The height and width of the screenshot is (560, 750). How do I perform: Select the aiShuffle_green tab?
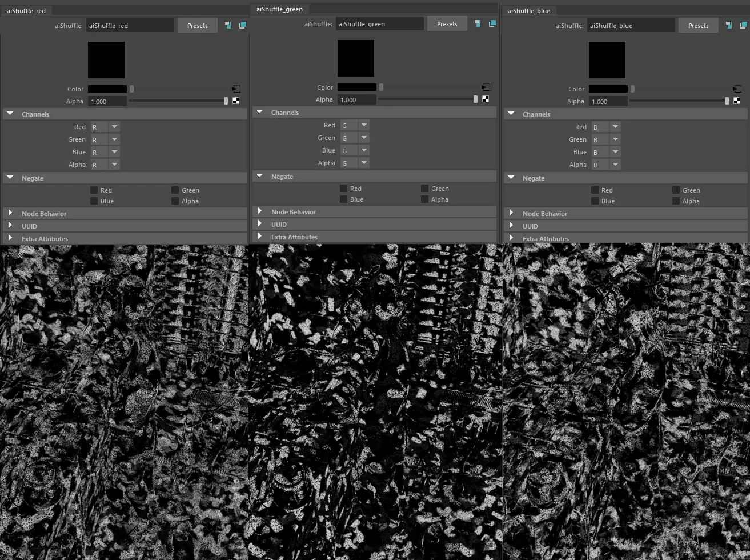tap(279, 9)
